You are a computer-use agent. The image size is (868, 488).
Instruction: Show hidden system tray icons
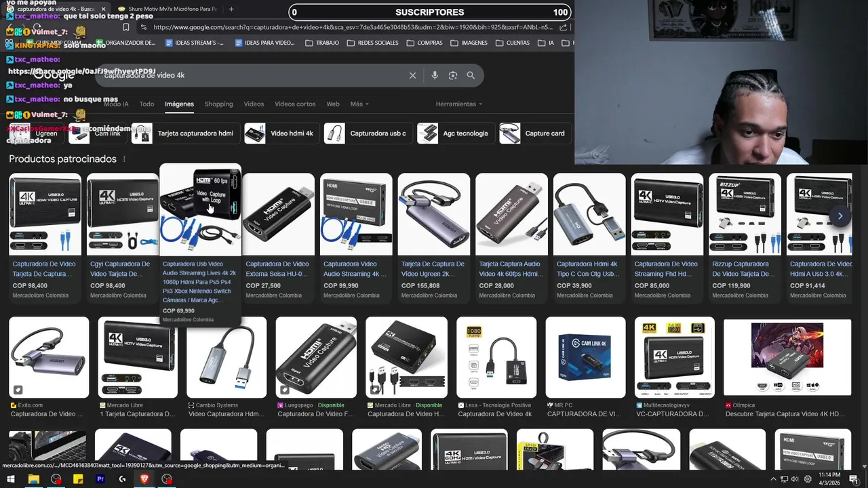[x=773, y=479]
